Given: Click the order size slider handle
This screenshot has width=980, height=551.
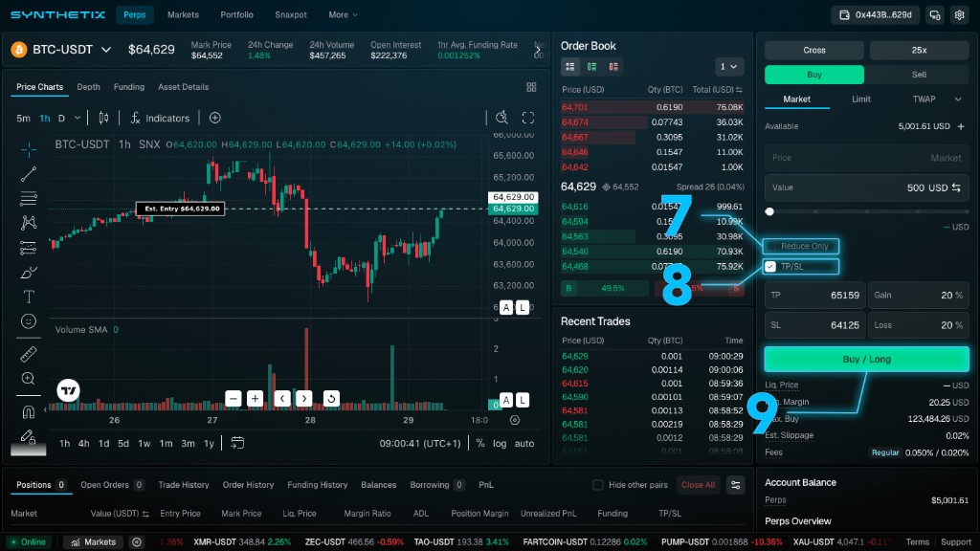Looking at the screenshot, I should click(x=769, y=211).
